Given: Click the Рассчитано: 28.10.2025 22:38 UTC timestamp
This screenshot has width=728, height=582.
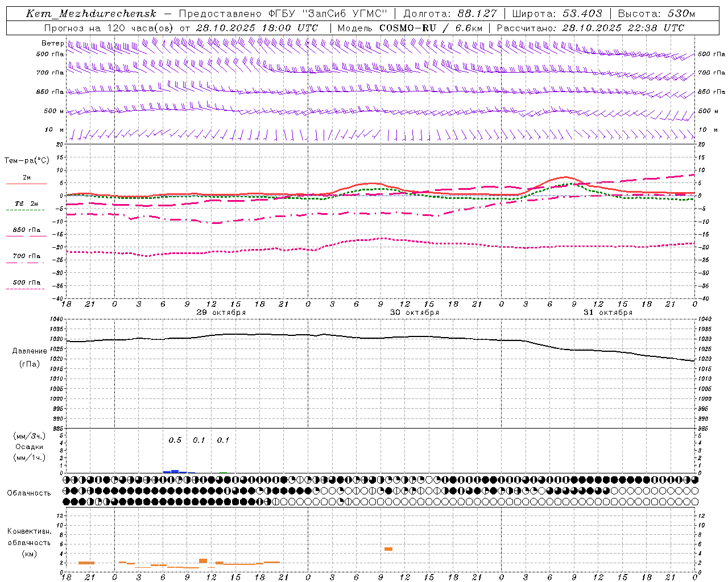Looking at the screenshot, I should coord(590,28).
